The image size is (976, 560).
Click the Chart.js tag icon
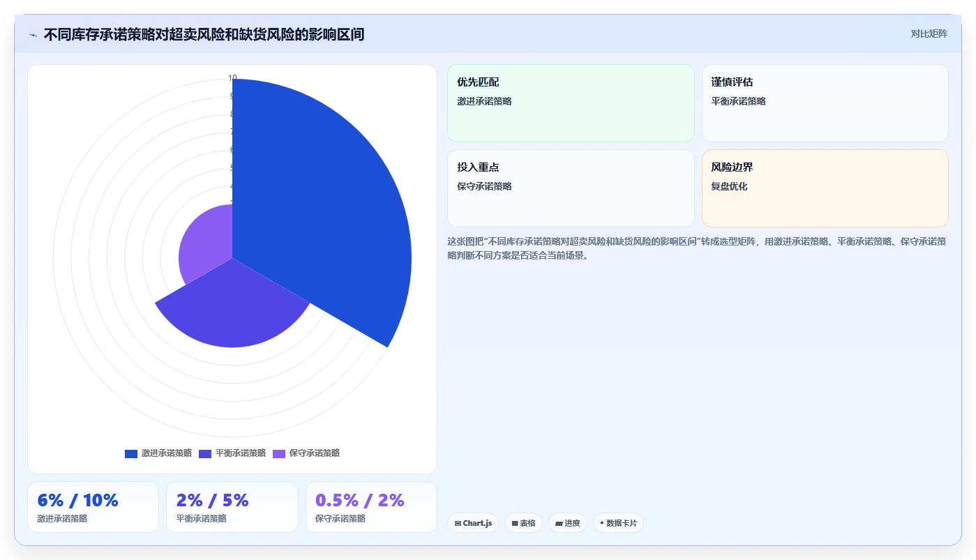tap(458, 523)
